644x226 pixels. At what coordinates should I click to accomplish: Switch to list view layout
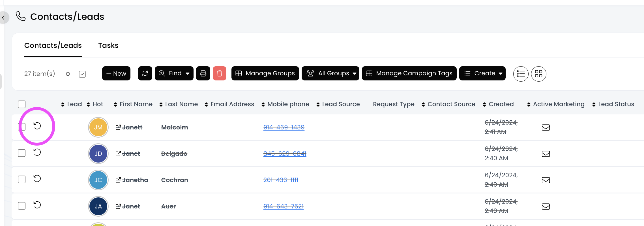[521, 74]
